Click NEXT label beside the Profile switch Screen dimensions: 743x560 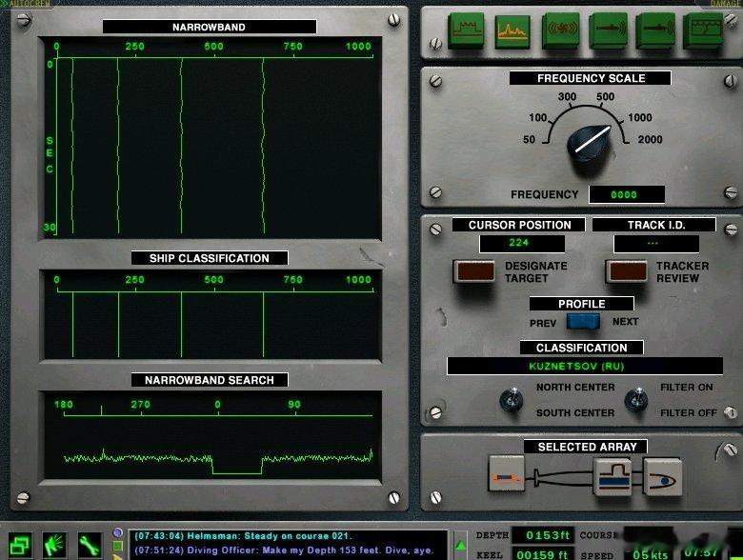(626, 322)
